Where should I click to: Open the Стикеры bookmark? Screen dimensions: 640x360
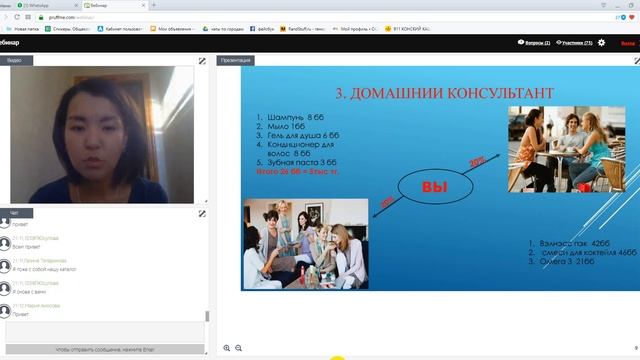[x=67, y=29]
